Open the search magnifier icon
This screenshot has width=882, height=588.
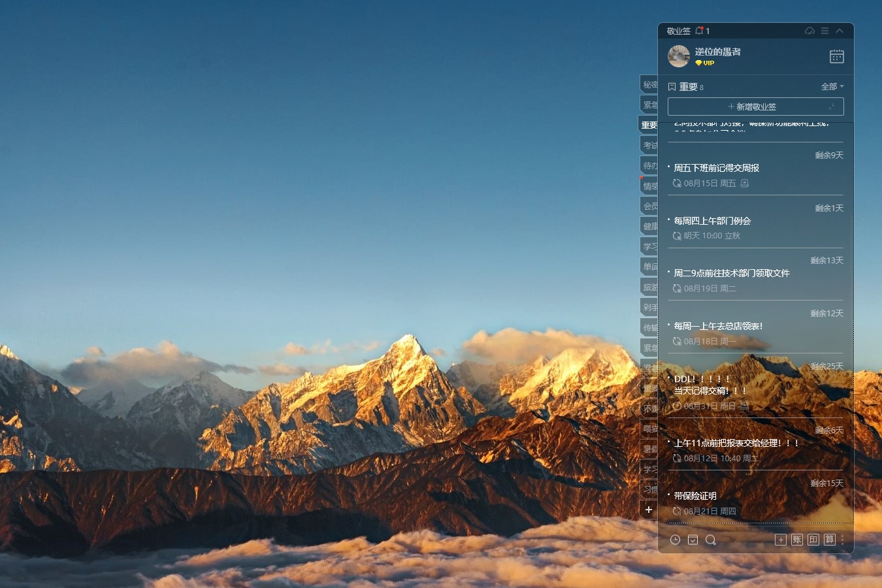pyautogui.click(x=711, y=540)
